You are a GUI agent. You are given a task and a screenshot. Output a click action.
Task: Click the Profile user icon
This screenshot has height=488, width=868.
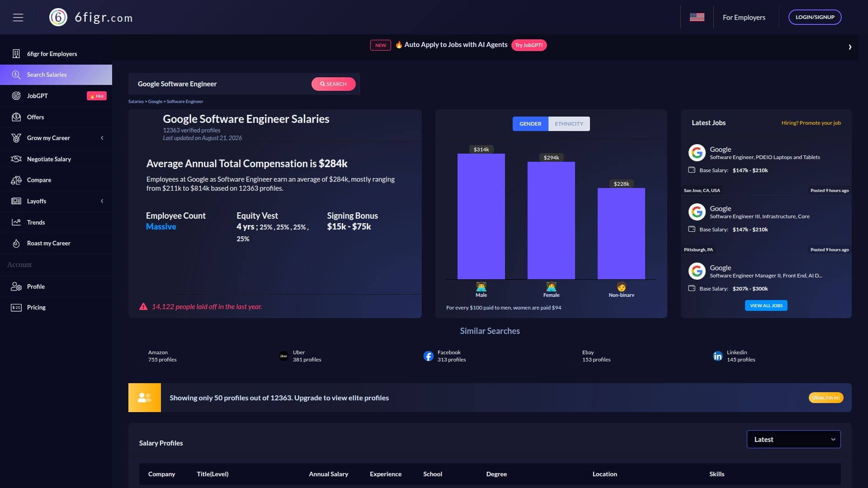[16, 286]
